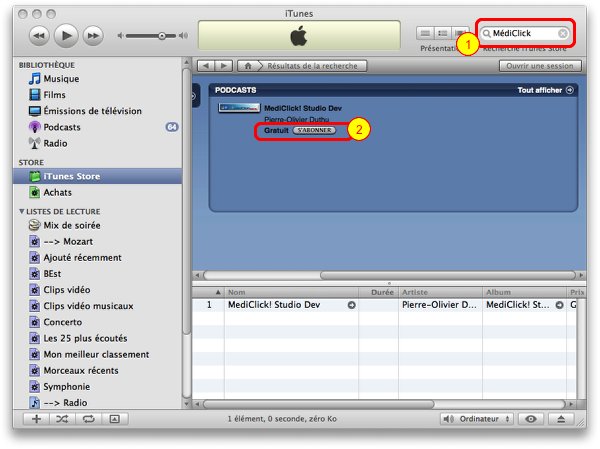This screenshot has height=449, width=600.
Task: Switch to list view presentation
Action: (425, 33)
